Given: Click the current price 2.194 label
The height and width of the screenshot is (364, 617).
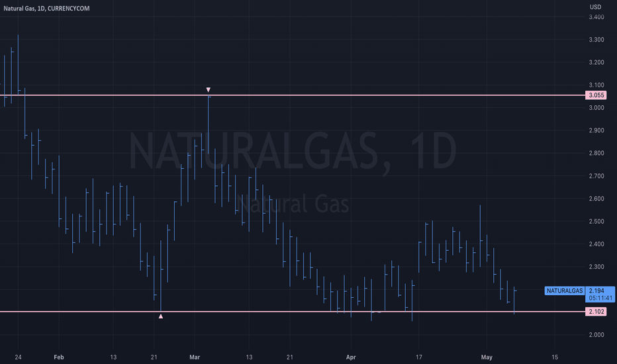Looking at the screenshot, I should click(596, 291).
